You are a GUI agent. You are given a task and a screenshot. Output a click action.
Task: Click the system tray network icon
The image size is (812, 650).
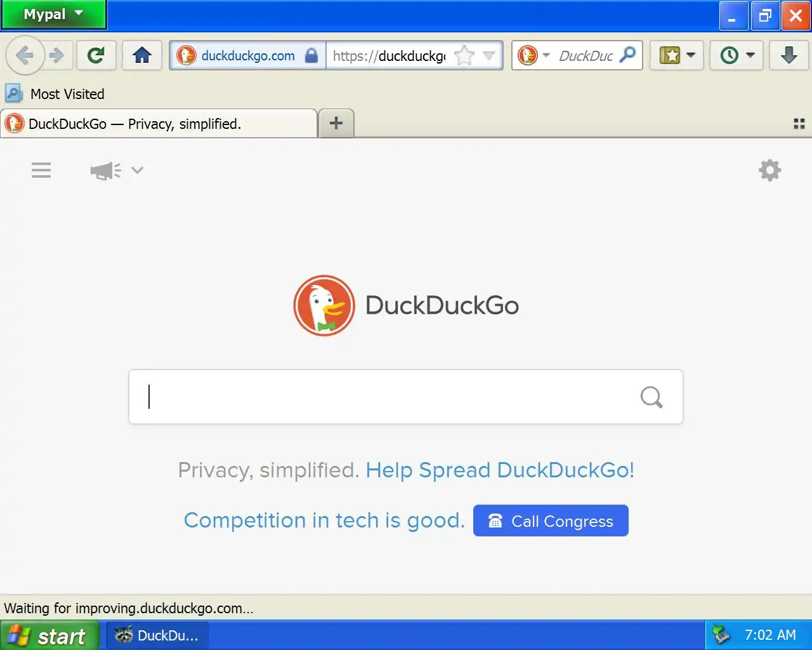click(x=721, y=635)
